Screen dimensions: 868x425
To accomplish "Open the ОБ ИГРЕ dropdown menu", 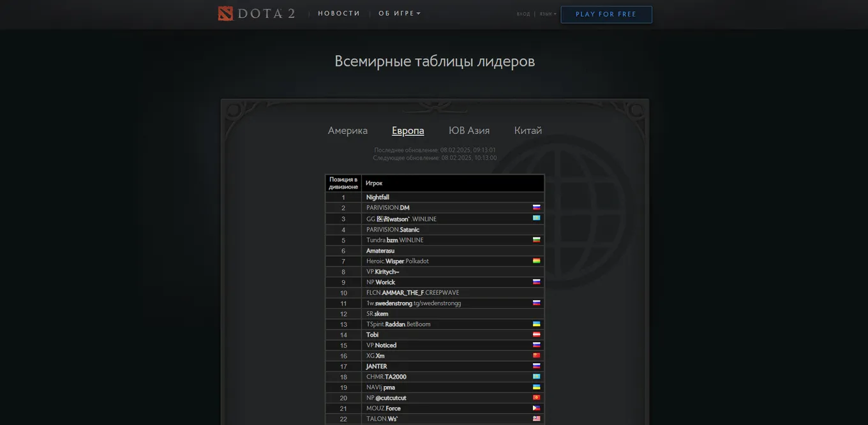I will pyautogui.click(x=400, y=13).
